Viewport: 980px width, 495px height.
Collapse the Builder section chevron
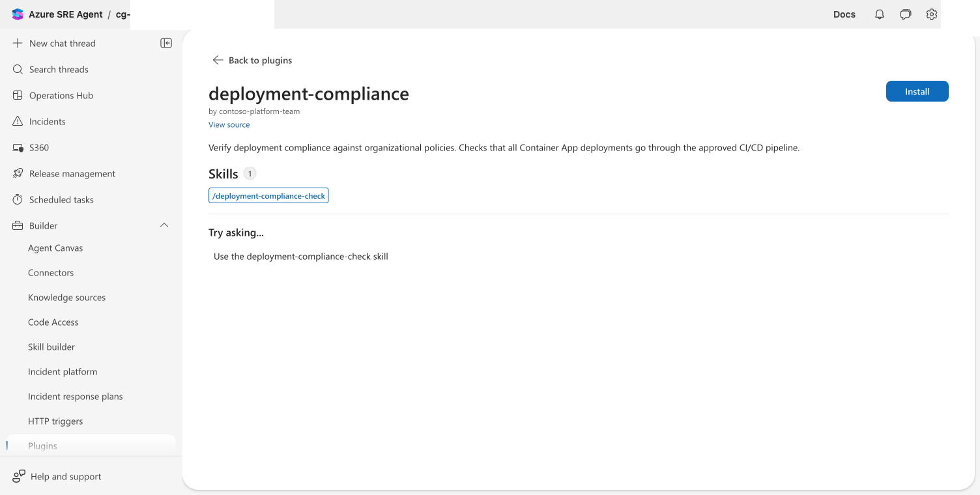click(x=164, y=225)
